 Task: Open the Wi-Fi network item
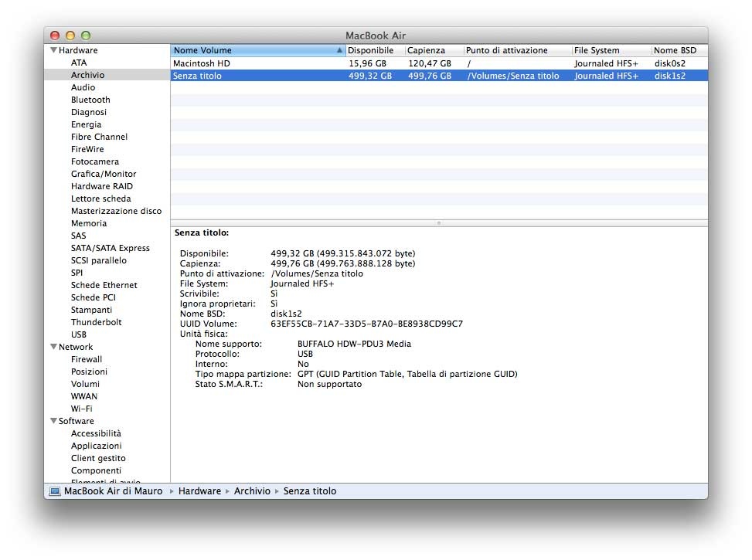click(83, 409)
